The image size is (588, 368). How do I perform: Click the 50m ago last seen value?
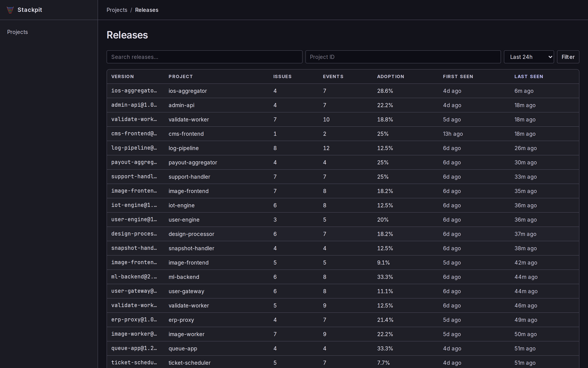click(x=526, y=335)
